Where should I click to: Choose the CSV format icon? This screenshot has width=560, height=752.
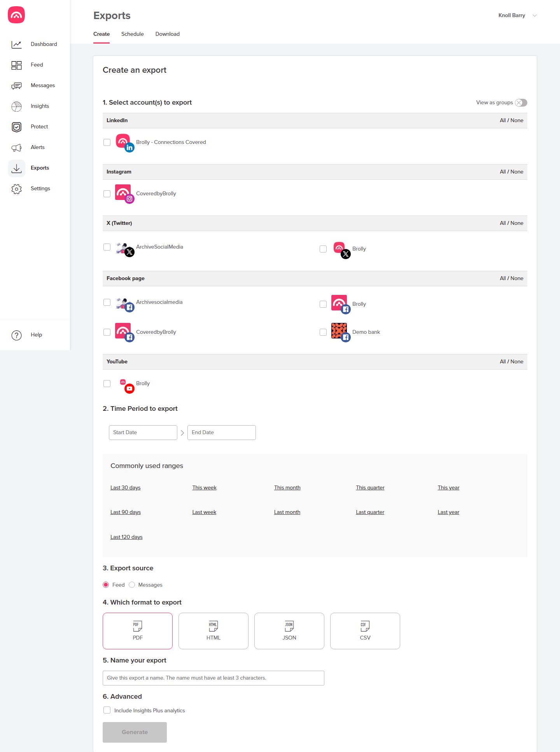[365, 626]
